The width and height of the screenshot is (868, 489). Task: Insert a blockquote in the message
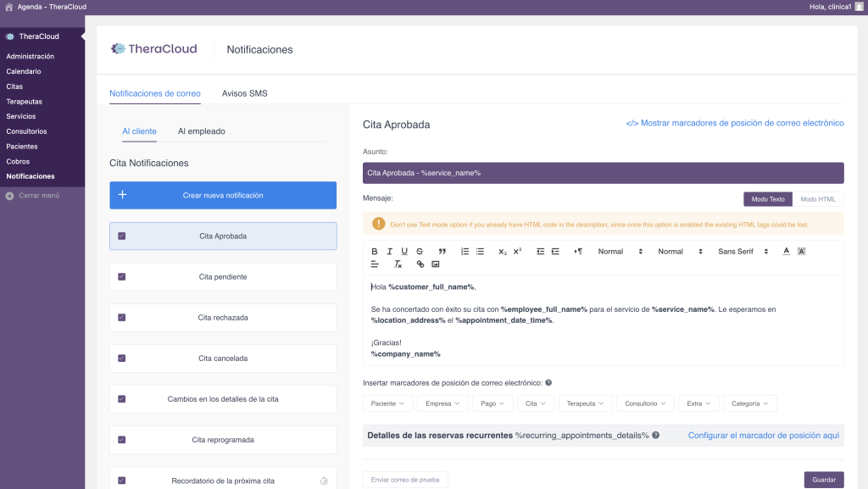[x=442, y=252]
